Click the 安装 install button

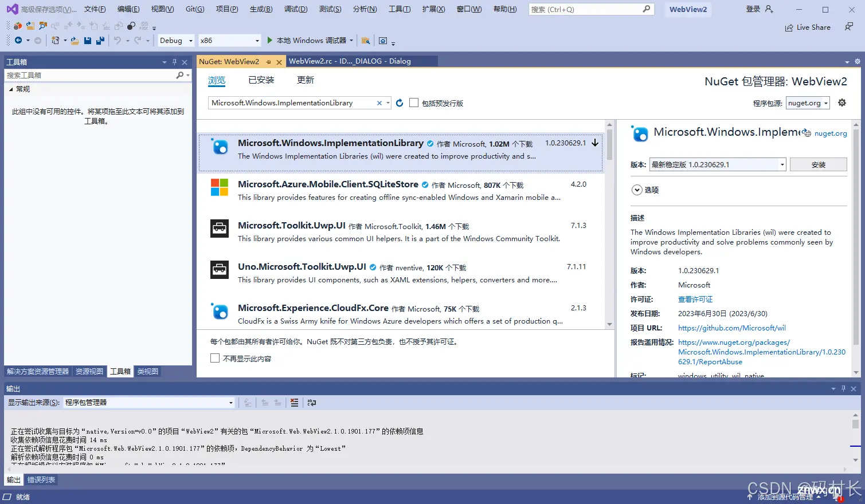818,164
